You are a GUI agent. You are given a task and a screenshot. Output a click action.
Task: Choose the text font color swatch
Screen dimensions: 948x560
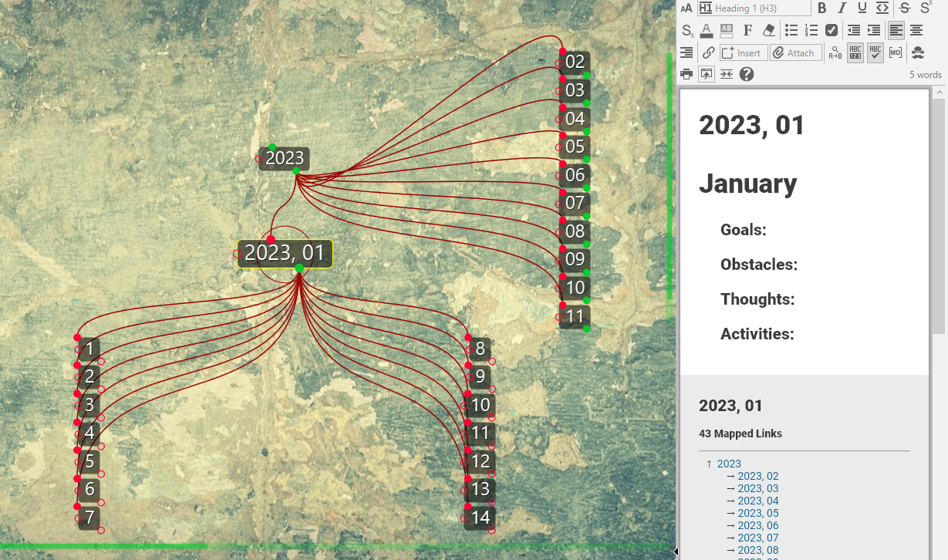click(707, 30)
